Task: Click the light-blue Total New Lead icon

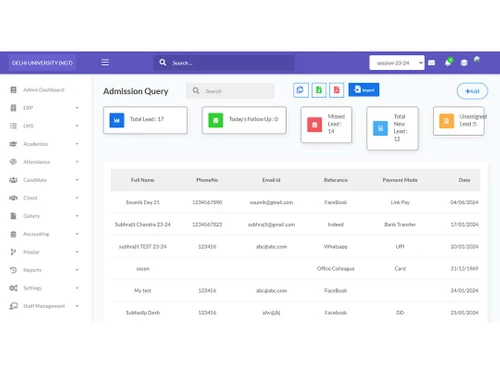Action: [x=380, y=128]
